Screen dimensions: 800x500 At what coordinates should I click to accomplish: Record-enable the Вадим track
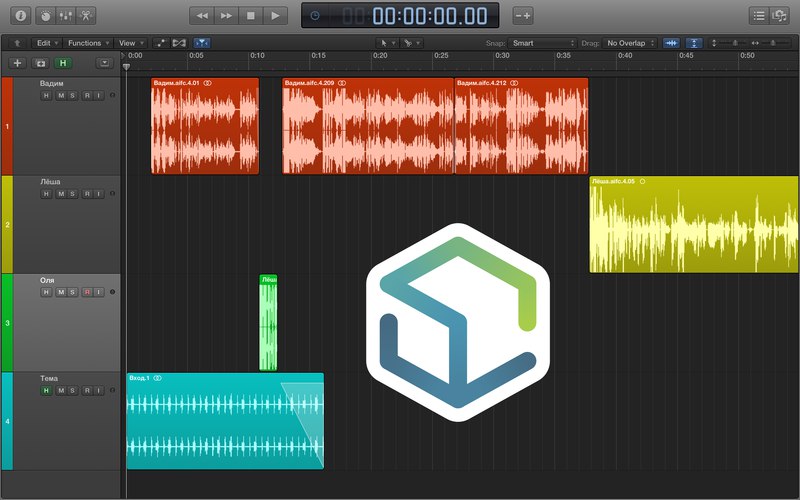[87, 95]
